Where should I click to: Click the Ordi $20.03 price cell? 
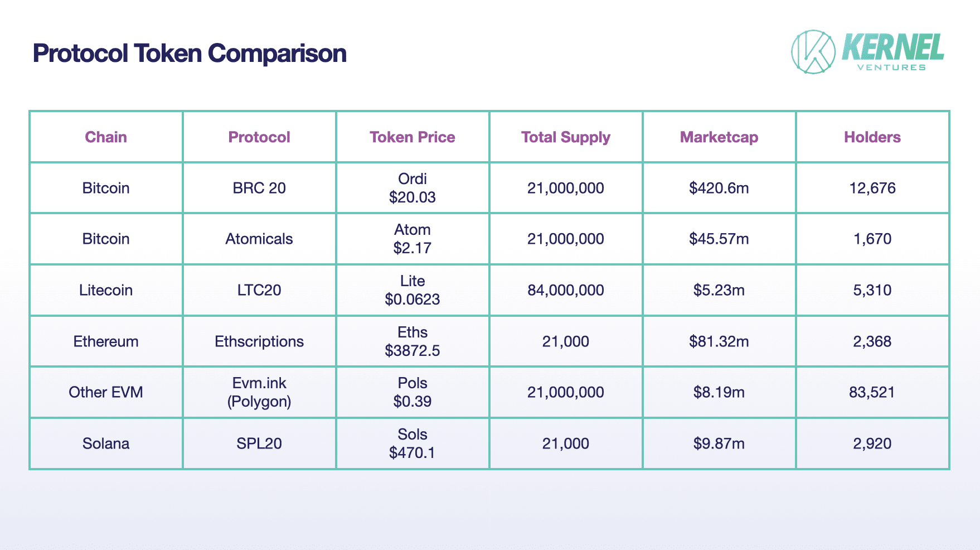(413, 188)
